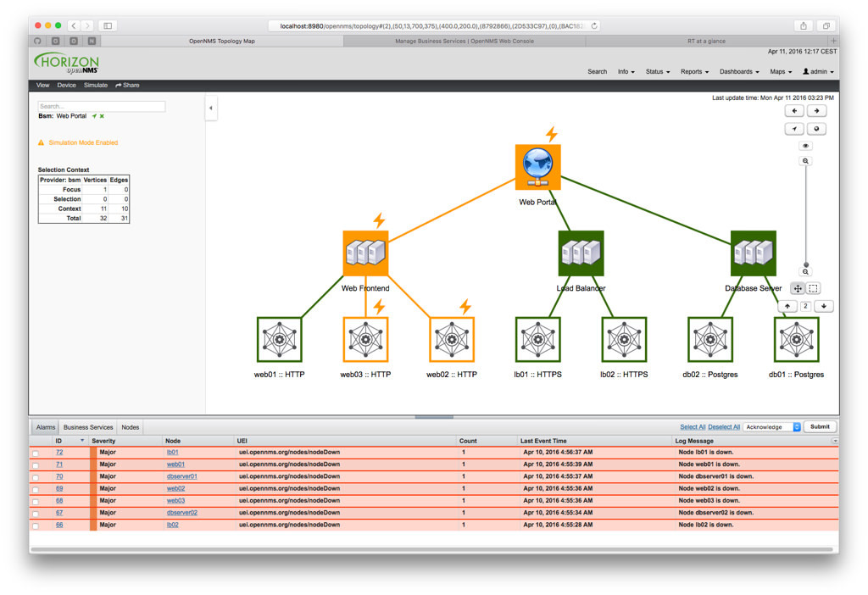Center on Web Portal focus with green arrow
The image size is (868, 595).
94,116
